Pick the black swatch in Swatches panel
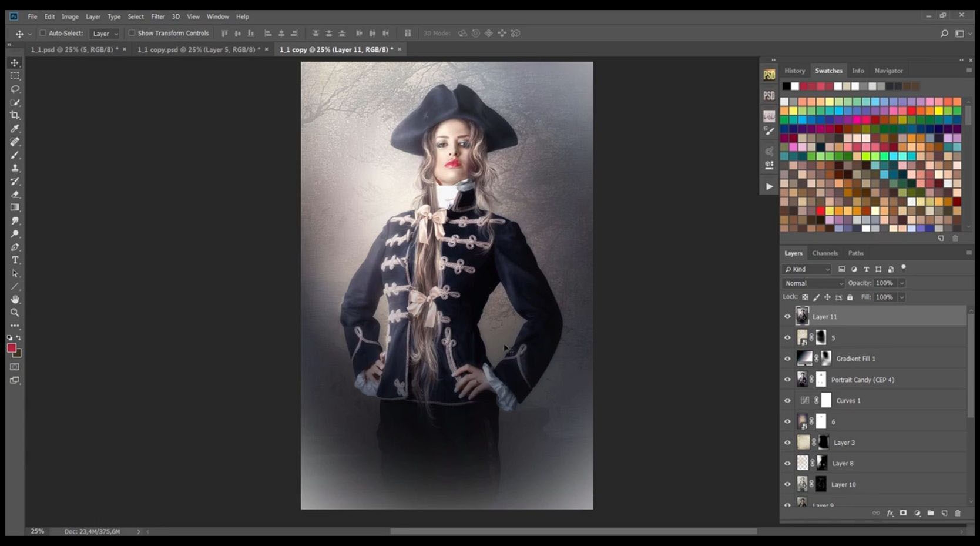This screenshot has width=980, height=546. point(786,86)
